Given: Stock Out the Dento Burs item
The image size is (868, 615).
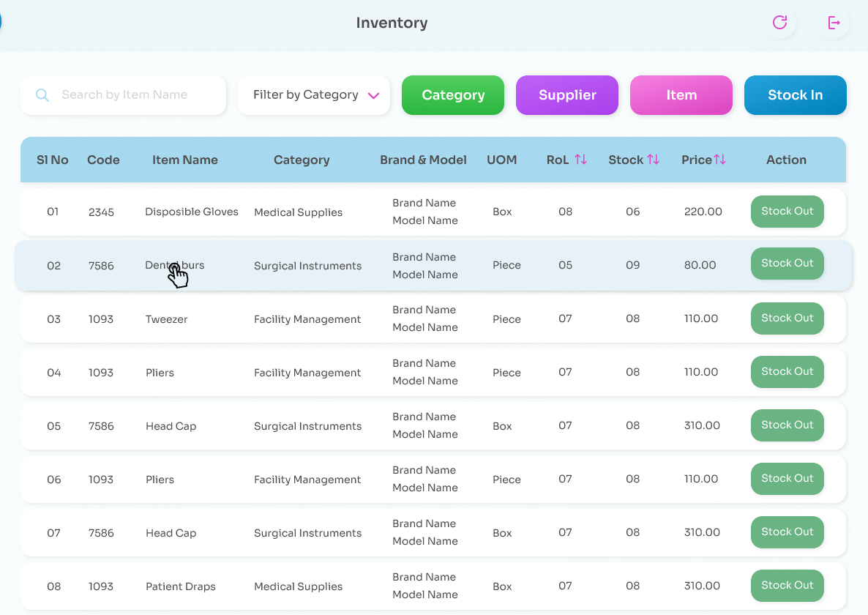Looking at the screenshot, I should [787, 263].
